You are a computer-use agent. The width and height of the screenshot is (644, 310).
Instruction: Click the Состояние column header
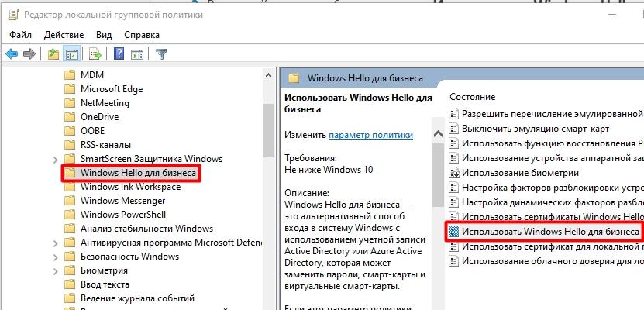(x=472, y=97)
